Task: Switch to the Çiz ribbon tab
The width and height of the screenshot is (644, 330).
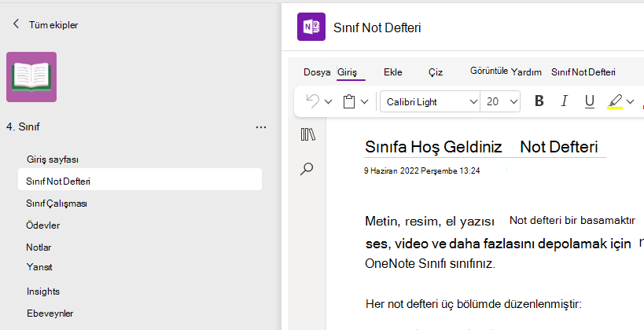Action: tap(436, 72)
